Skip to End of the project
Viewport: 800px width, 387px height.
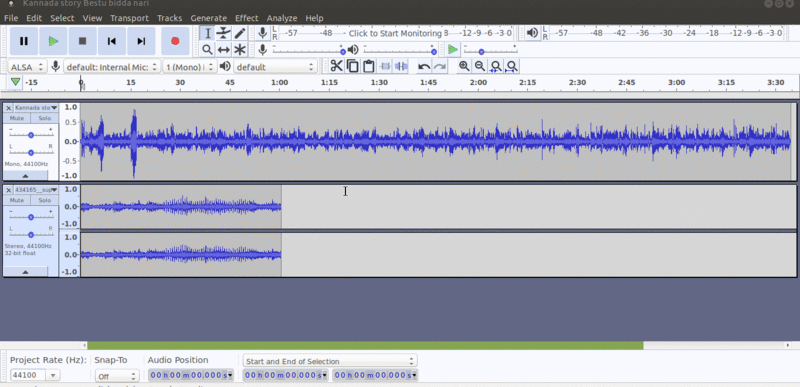tap(141, 41)
